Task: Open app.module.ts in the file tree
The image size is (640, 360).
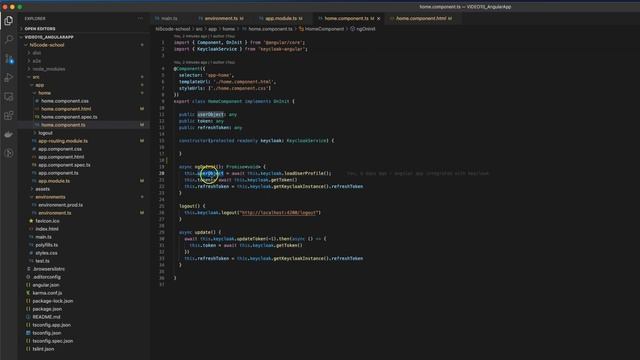Action: tap(54, 181)
